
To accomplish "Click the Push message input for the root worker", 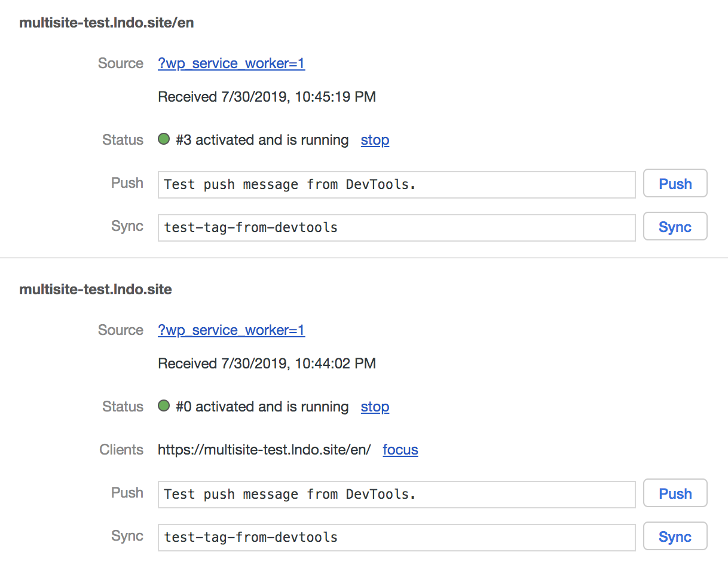I will (x=396, y=494).
